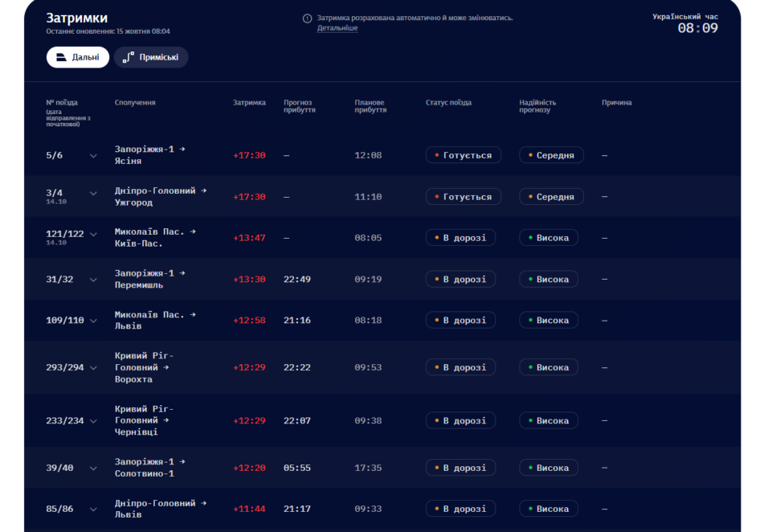Click the forecast arrival 22:49
Image resolution: width=764 pixels, height=532 pixels.
tap(296, 279)
